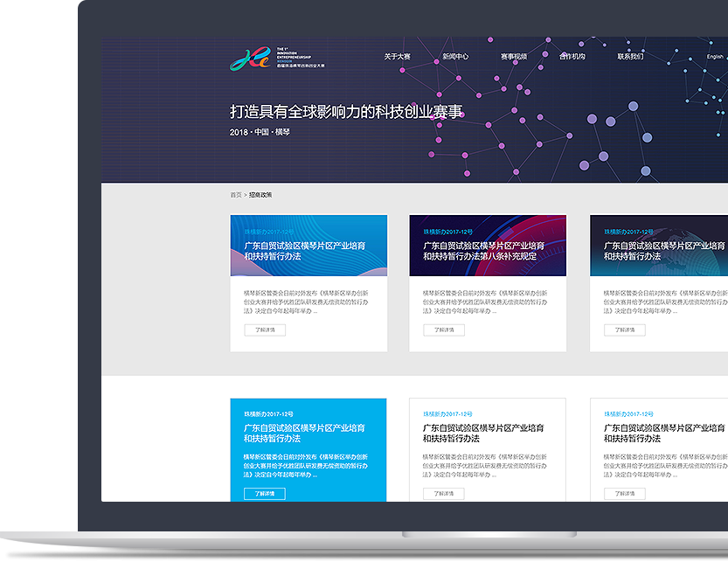The height and width of the screenshot is (562, 728).
Task: Select 赛事视频 from the navigation bar
Action: (514, 57)
